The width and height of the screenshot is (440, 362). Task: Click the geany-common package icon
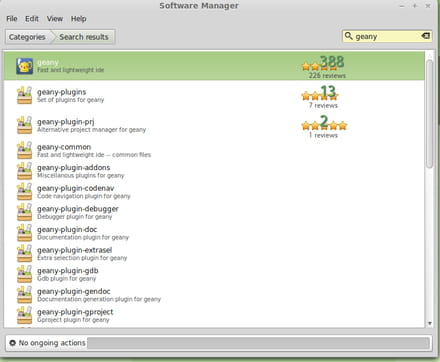tap(24, 150)
